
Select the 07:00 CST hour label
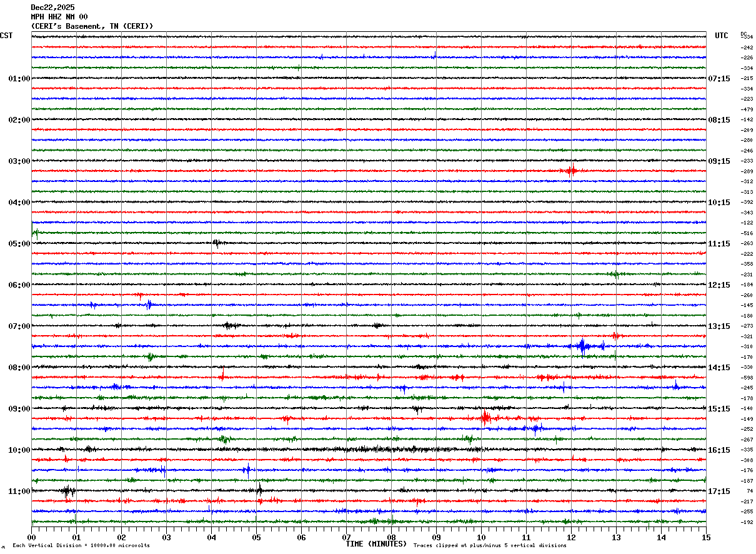(19, 326)
